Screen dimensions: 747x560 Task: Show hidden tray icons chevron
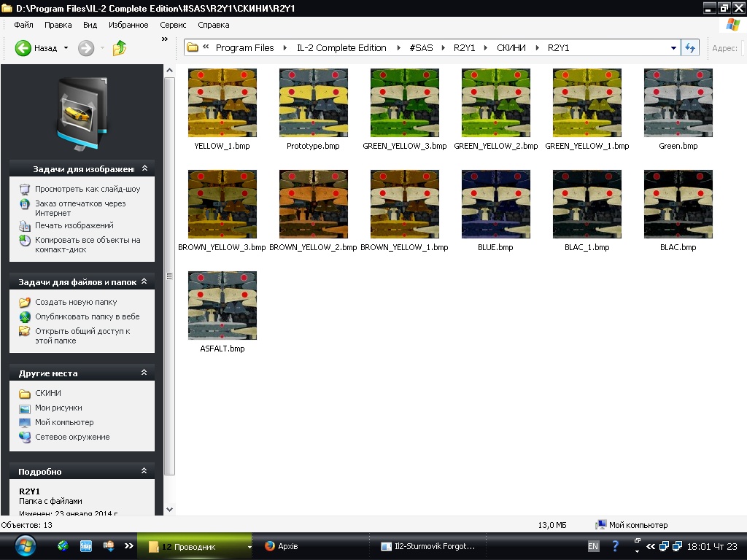(650, 546)
